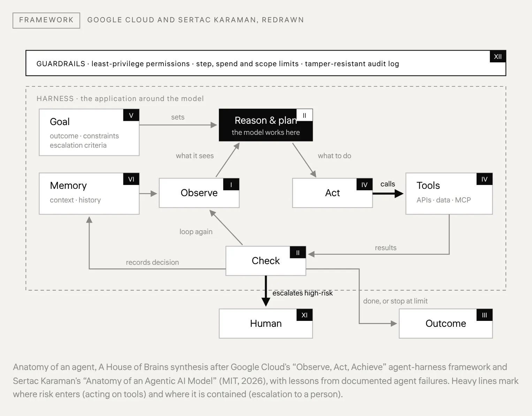Image resolution: width=532 pixels, height=416 pixels.
Task: Click the IV badge on Act box
Action: point(364,185)
